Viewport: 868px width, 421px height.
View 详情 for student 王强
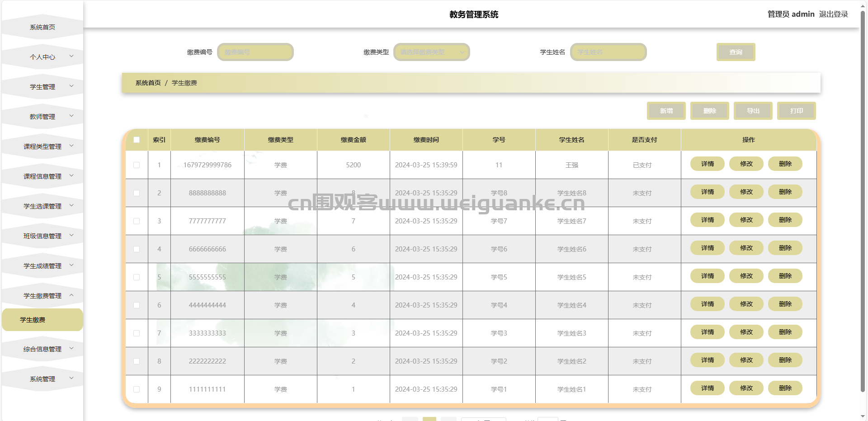point(708,164)
